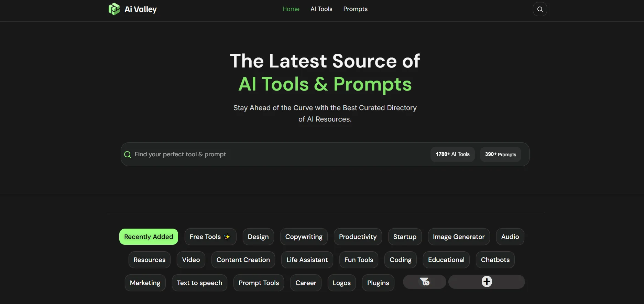This screenshot has width=644, height=304.
Task: Select the Recently Added filter
Action: click(x=149, y=237)
